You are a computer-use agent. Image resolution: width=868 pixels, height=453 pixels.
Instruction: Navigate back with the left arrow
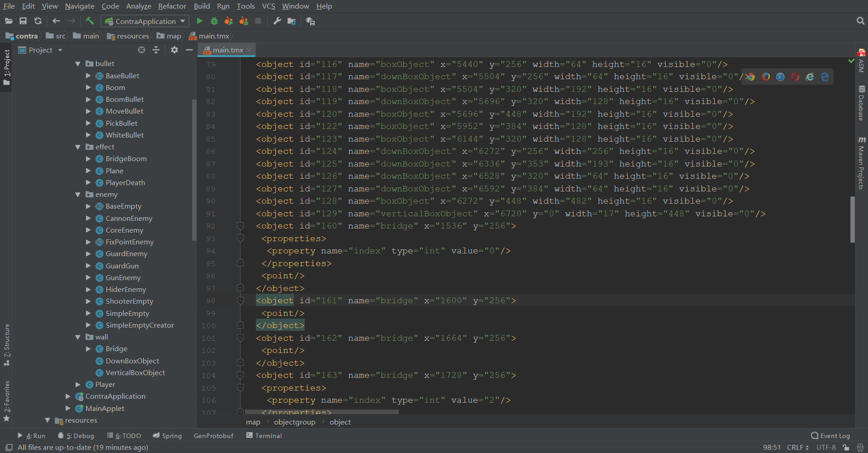56,21
